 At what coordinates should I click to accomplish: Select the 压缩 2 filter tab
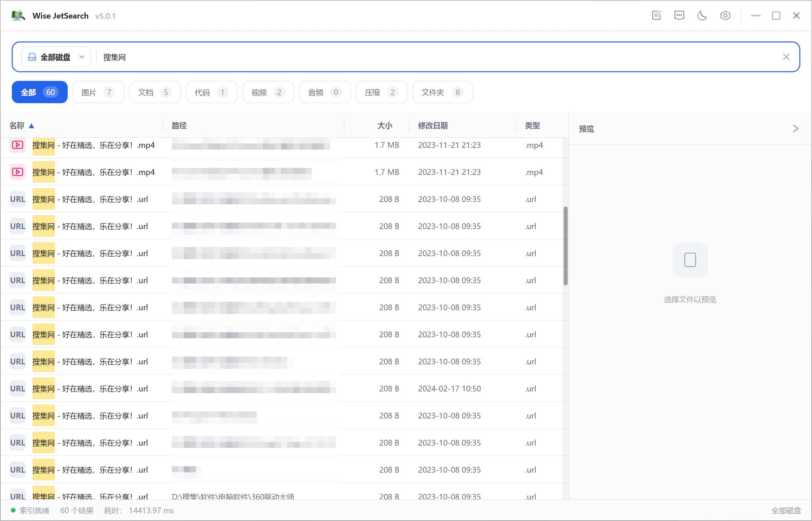[382, 92]
